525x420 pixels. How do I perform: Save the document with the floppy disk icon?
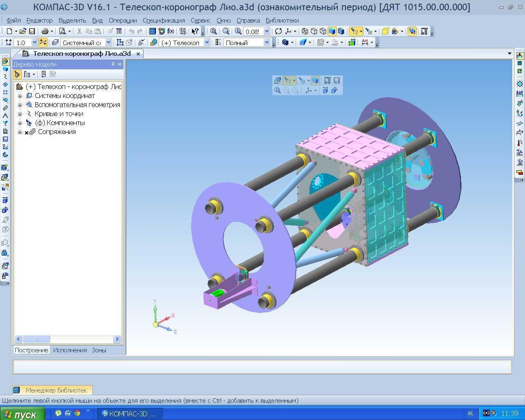(32, 31)
